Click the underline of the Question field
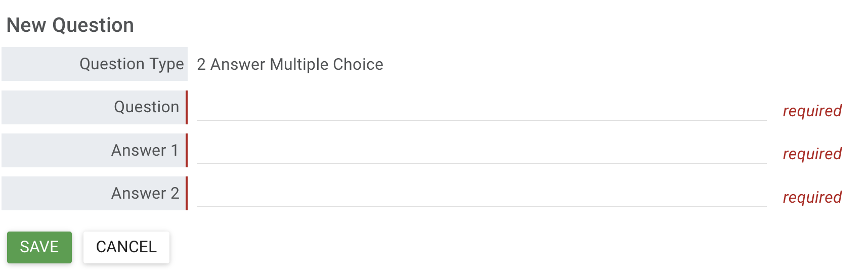868x274 pixels. pyautogui.click(x=481, y=120)
